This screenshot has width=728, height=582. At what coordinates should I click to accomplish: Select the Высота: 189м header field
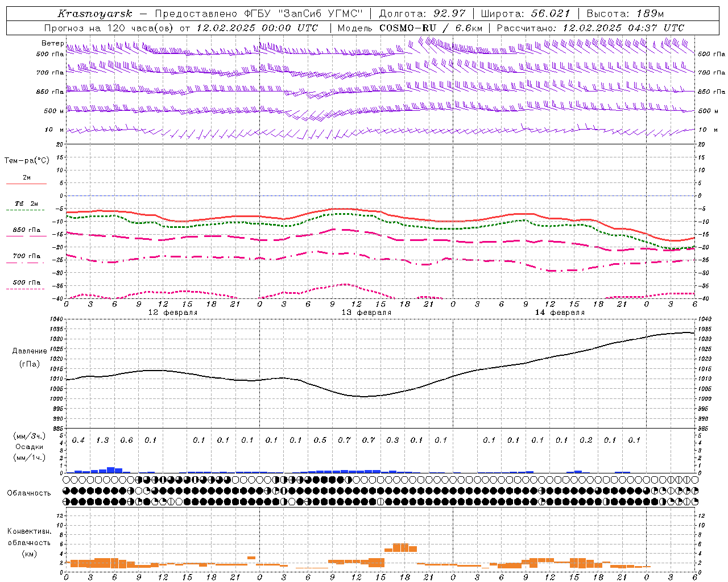[625, 14]
